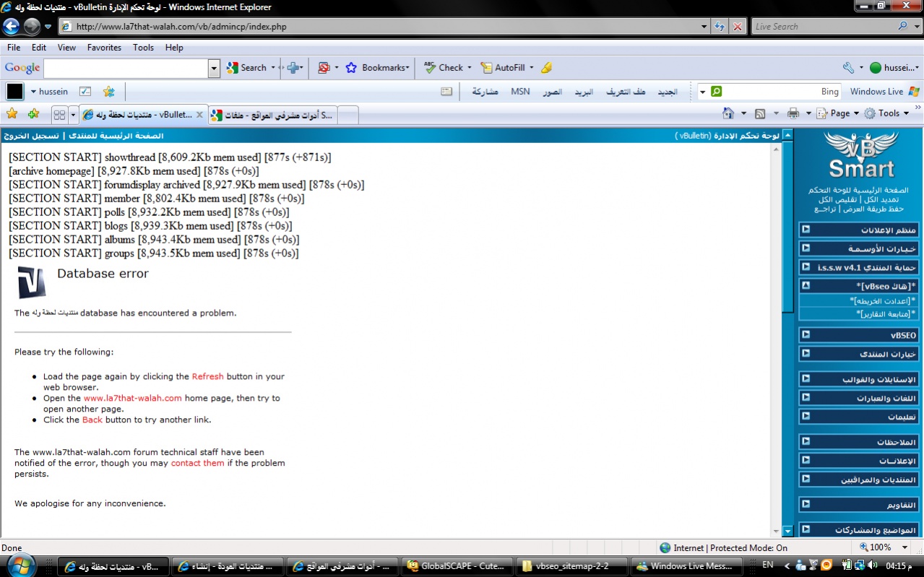This screenshot has width=924, height=577.
Task: Click the red 'contact them' link
Action: point(197,464)
